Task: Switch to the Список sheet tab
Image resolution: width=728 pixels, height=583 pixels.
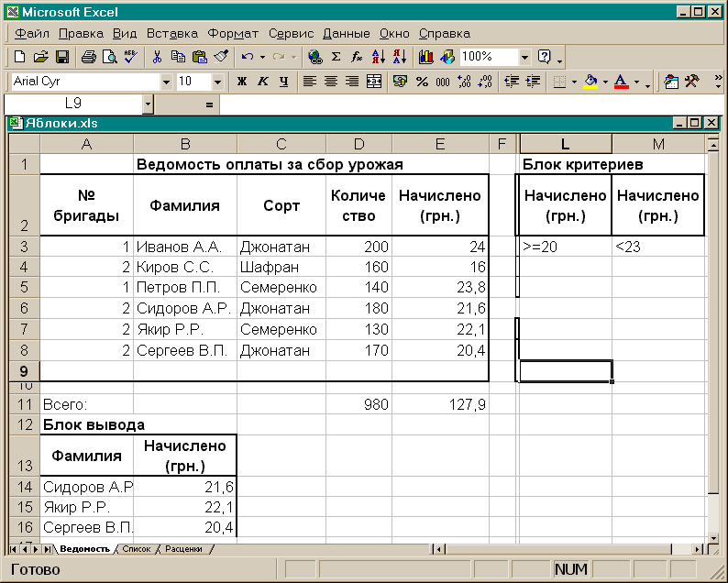Action: pos(136,549)
